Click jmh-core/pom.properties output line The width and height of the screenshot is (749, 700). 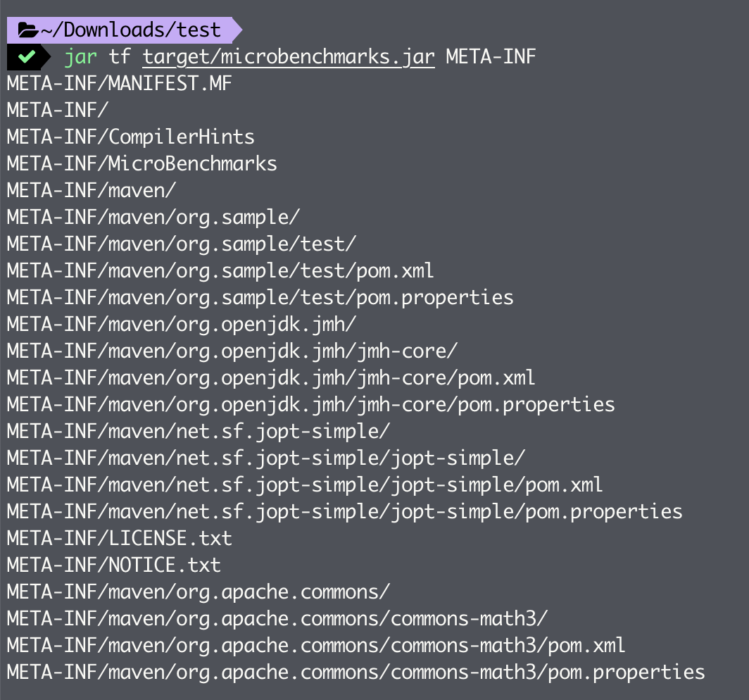pyautogui.click(x=311, y=405)
